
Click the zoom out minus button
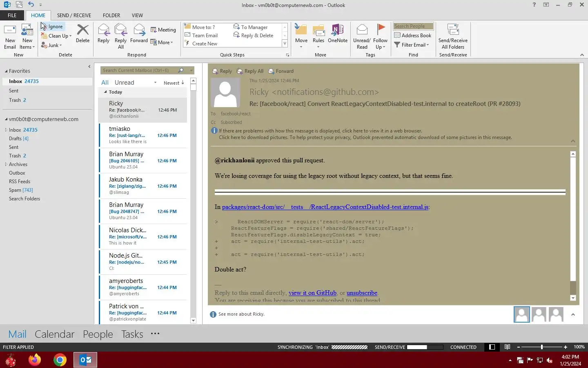[519, 347]
